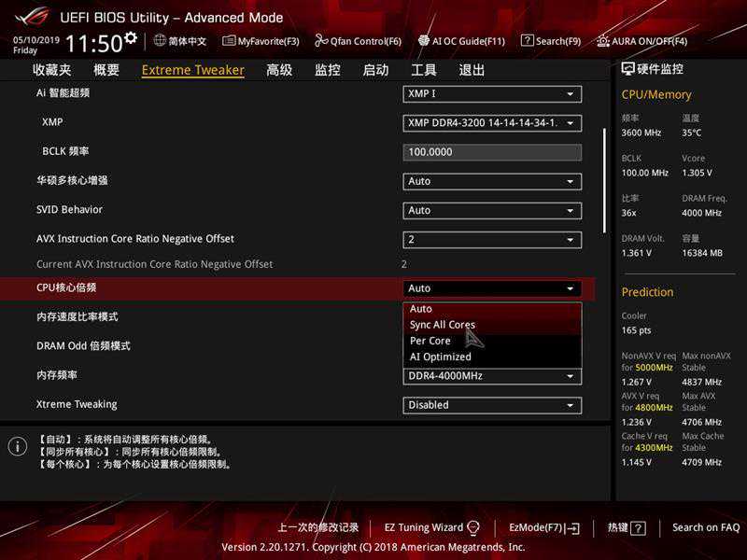This screenshot has height=560, width=747.
Task: Open the 启动 tab
Action: coord(375,70)
